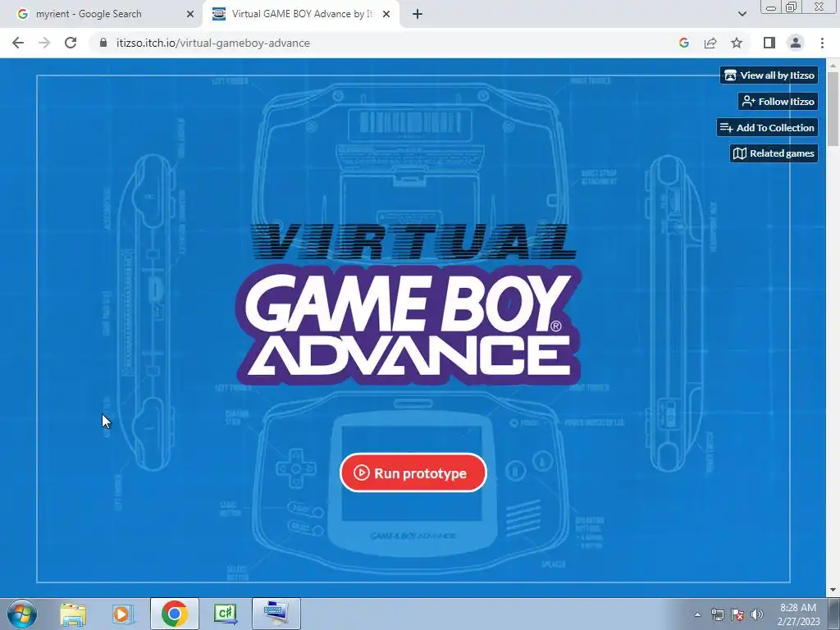Open the tab search dropdown arrow
This screenshot has height=630, width=840.
[742, 14]
